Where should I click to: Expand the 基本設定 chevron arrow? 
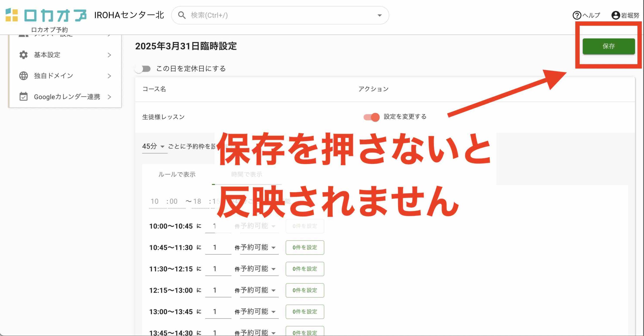(x=109, y=55)
